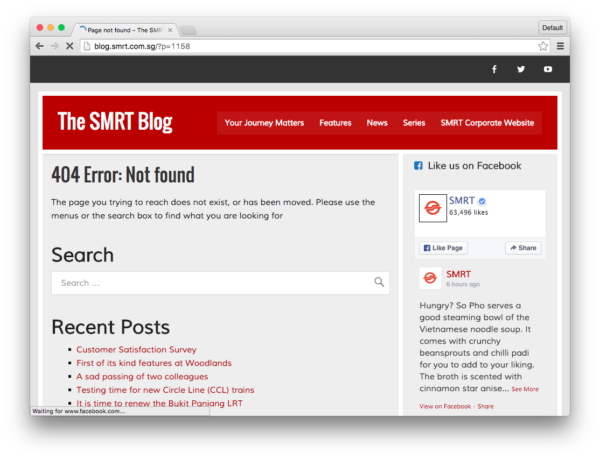Open the Chrome hamburger menu
Image resolution: width=600 pixels, height=459 pixels.
[x=560, y=46]
